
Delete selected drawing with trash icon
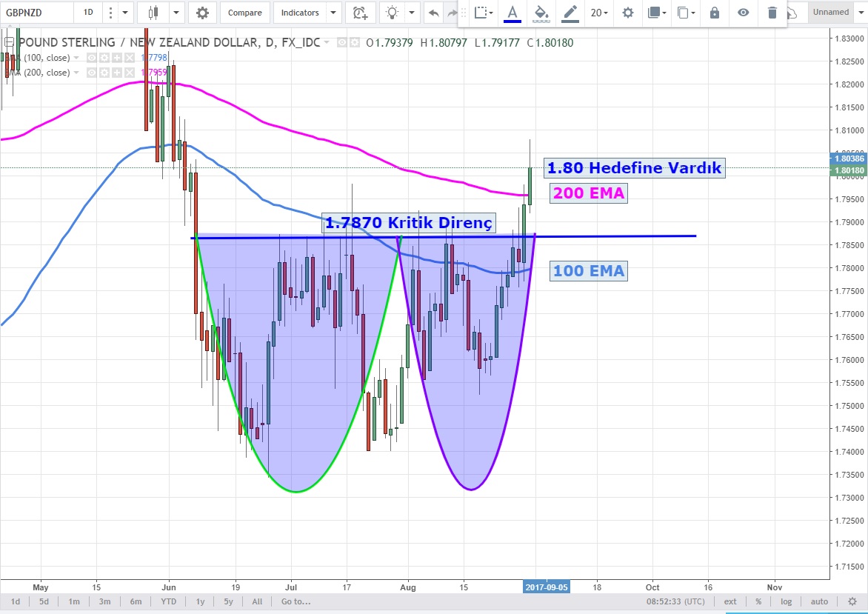pos(772,13)
